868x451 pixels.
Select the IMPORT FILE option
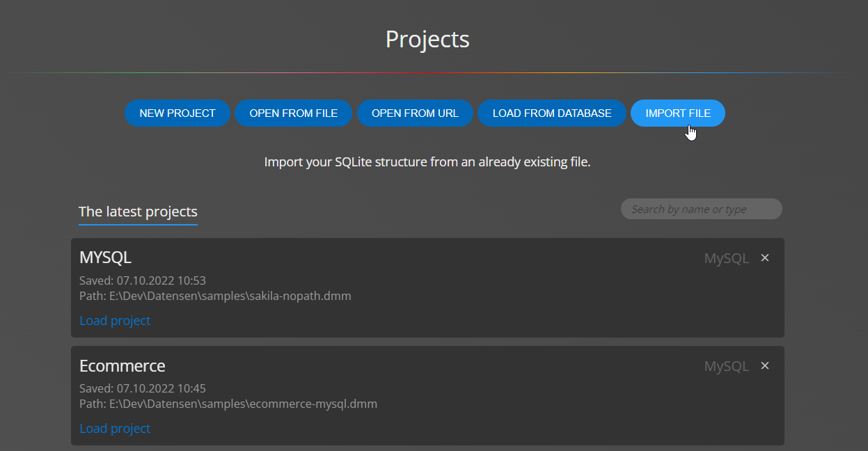tap(677, 113)
